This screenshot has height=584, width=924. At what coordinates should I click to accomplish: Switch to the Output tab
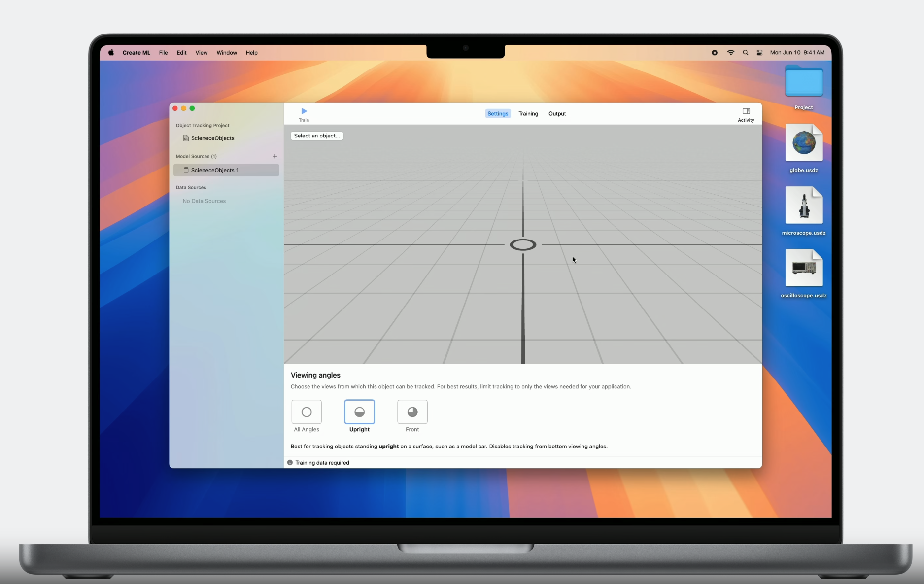(557, 114)
